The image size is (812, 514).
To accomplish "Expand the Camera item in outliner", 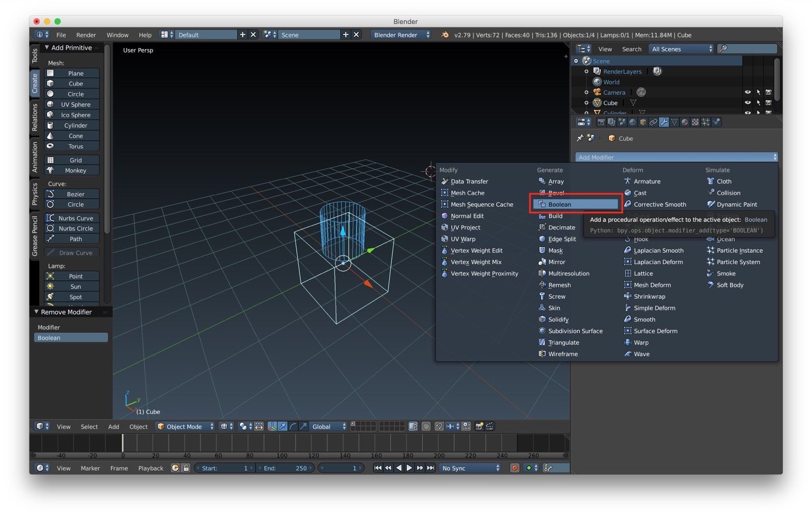I will [586, 93].
